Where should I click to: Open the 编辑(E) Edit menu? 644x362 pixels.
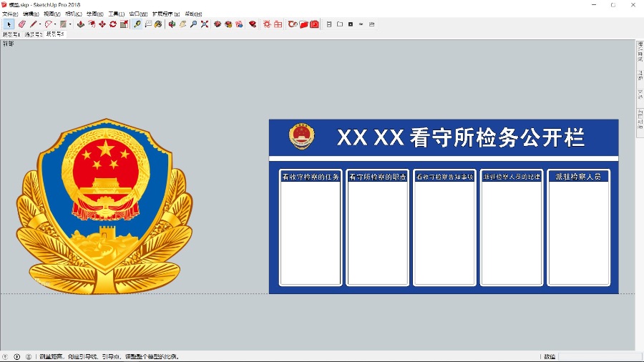31,14
